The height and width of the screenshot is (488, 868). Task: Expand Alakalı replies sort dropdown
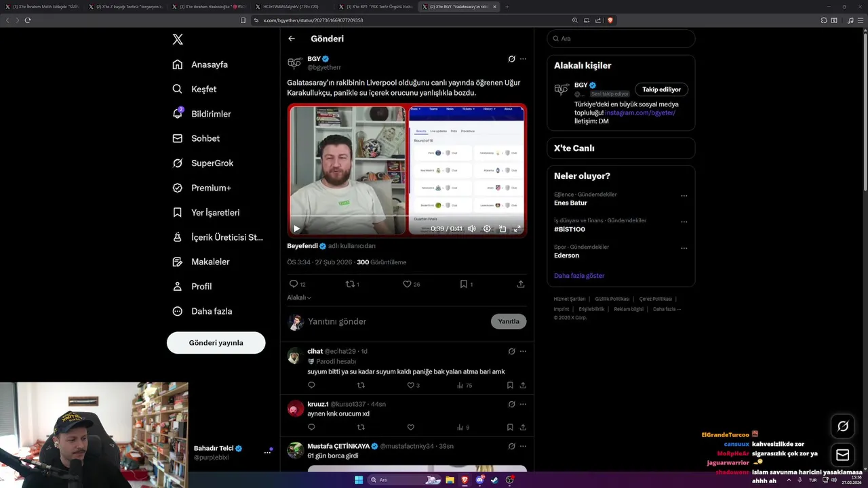299,298
